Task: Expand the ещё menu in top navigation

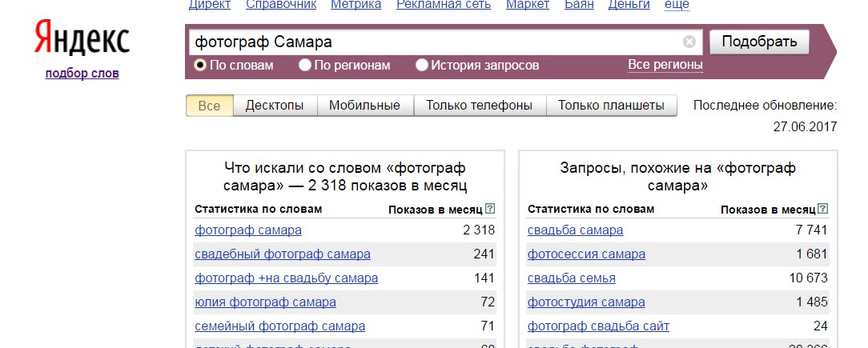Action: (x=677, y=5)
